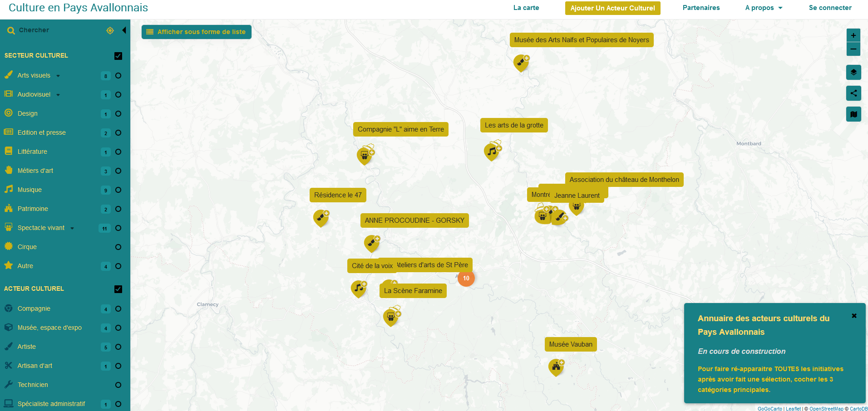The image size is (868, 411).
Task: Click the search magnifier icon
Action: pyautogui.click(x=11, y=30)
